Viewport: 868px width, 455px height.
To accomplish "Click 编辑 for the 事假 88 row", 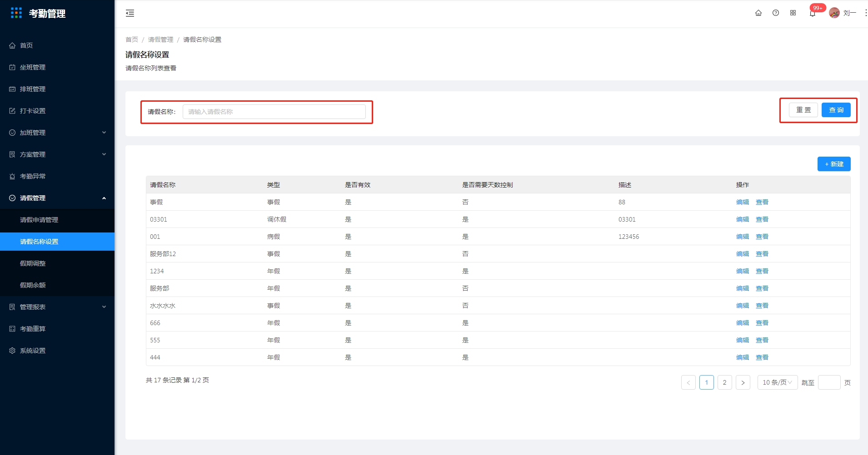I will [x=743, y=202].
